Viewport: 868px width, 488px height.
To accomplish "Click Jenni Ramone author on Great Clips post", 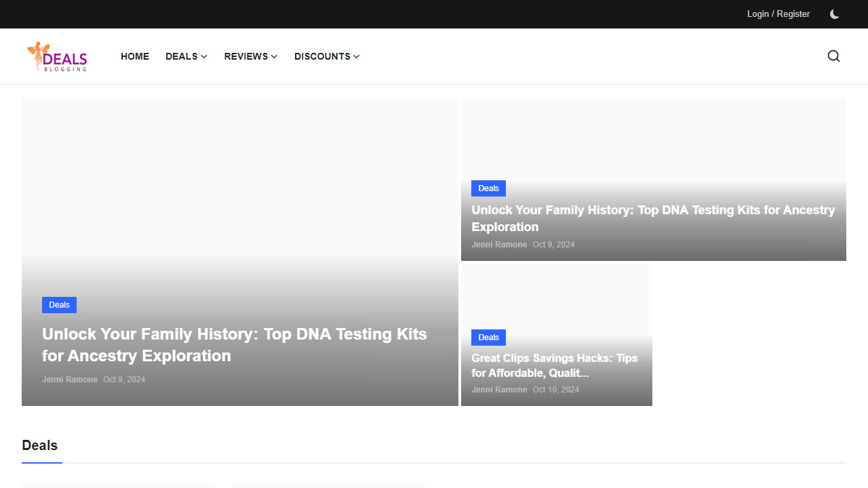I will (499, 390).
